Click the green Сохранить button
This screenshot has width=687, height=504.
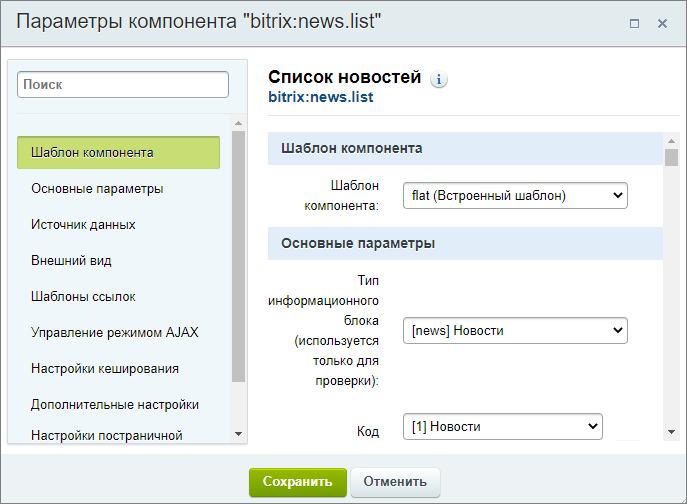298,482
